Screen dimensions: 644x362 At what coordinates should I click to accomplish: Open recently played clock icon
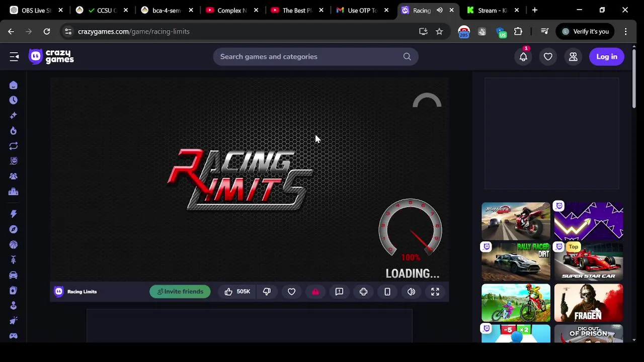coord(14,100)
